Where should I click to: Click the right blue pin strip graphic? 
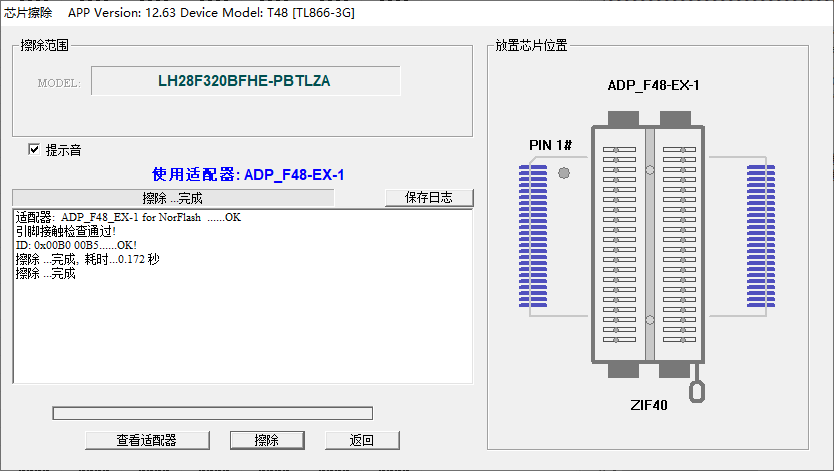762,236
